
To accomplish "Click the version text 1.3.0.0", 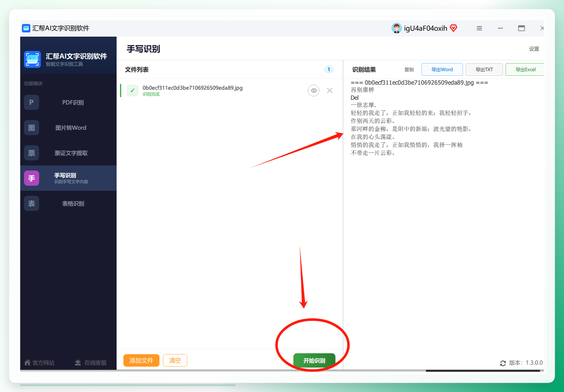I will [534, 363].
